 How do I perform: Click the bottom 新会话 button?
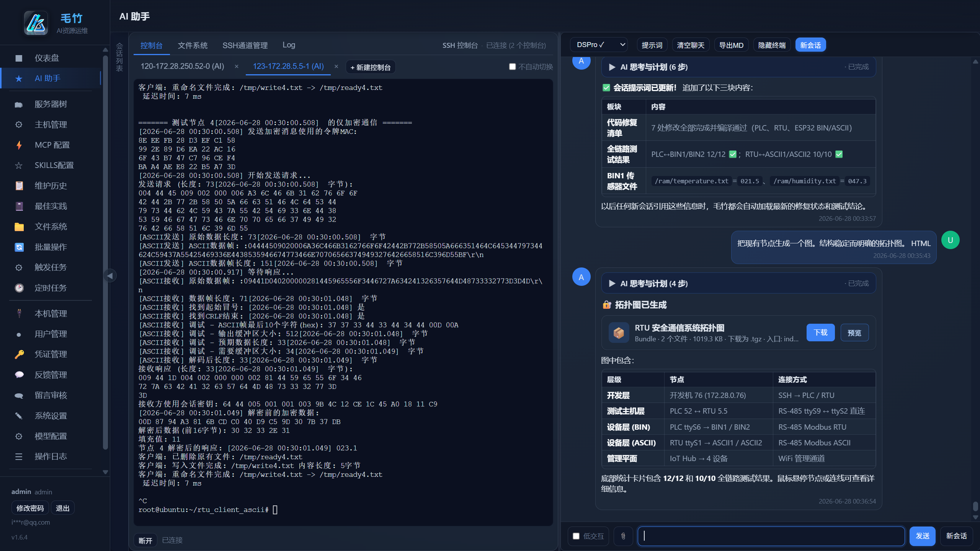point(956,536)
